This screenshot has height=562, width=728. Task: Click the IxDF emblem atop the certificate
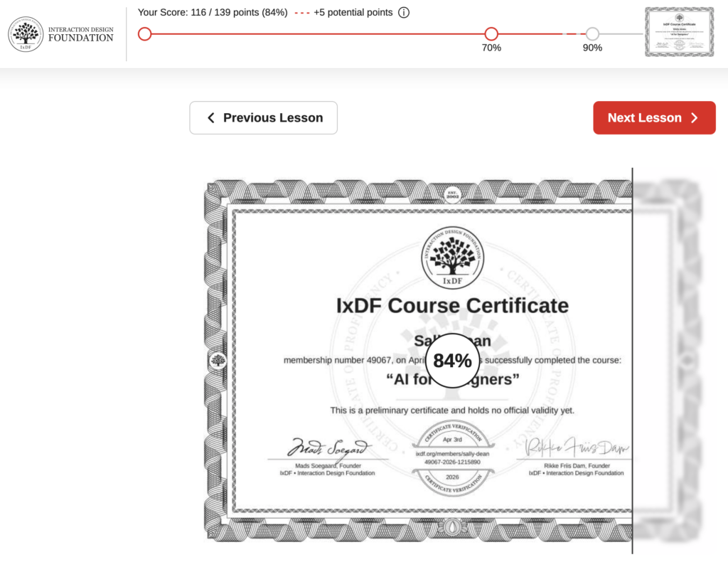point(452,256)
